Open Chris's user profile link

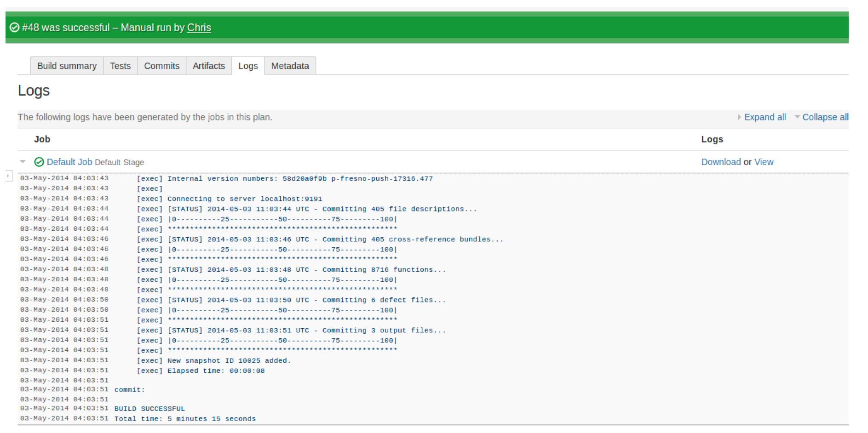pyautogui.click(x=199, y=28)
